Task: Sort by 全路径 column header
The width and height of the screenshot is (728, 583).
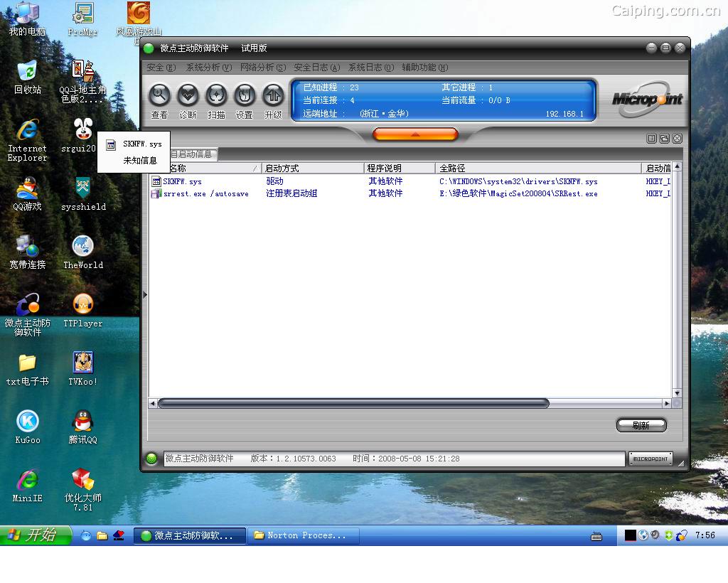Action: (539, 168)
